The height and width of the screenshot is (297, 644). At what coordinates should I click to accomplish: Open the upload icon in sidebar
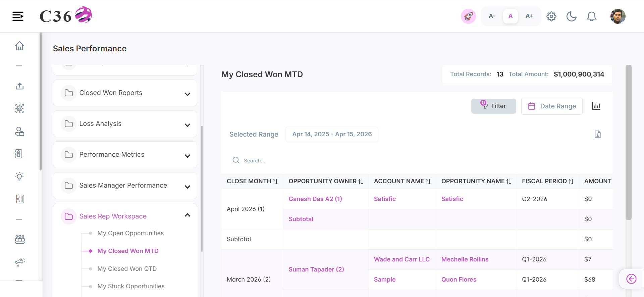click(19, 86)
